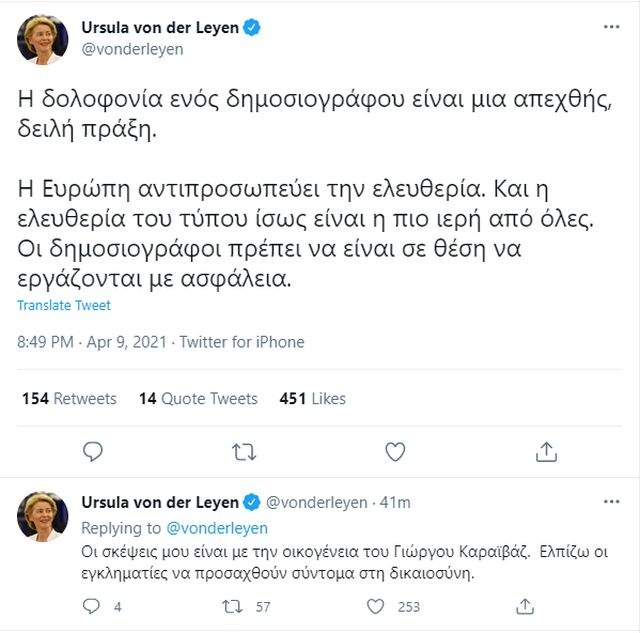Like the main tweet with heart icon
640x633 pixels.
click(x=395, y=452)
